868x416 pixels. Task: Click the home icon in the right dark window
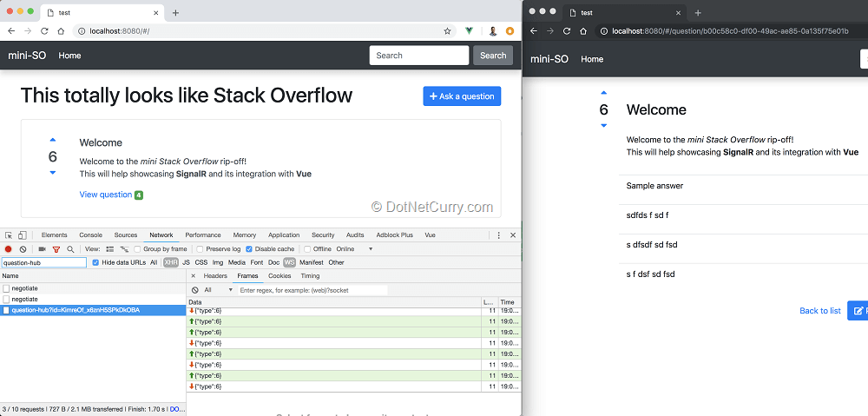(583, 31)
